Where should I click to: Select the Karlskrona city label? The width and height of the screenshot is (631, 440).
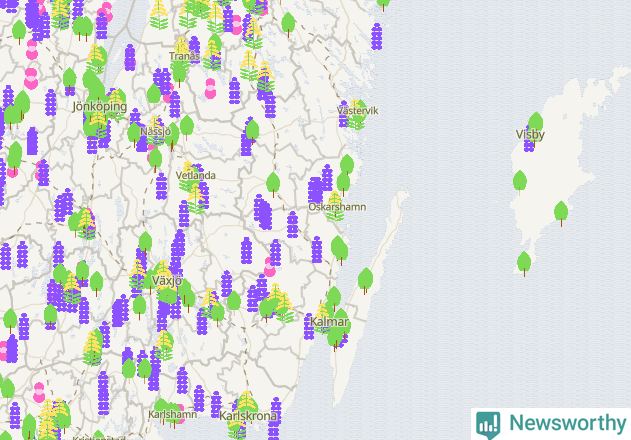248,415
